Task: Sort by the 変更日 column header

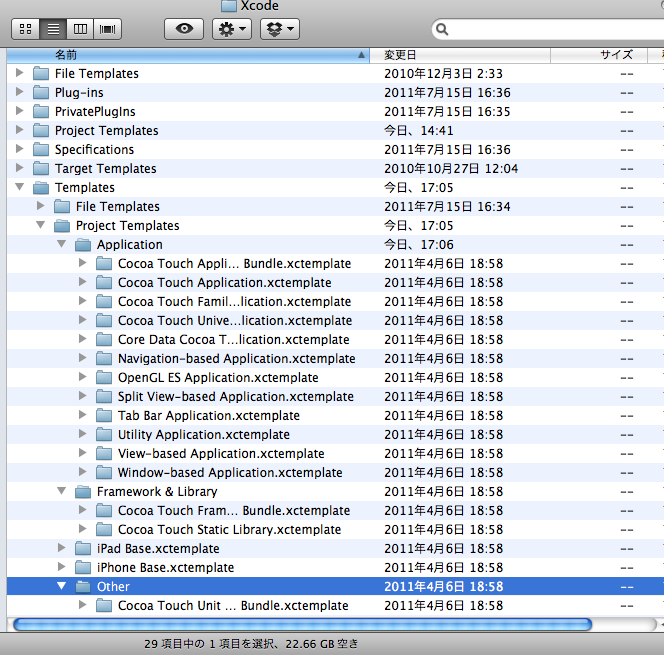Action: point(460,55)
